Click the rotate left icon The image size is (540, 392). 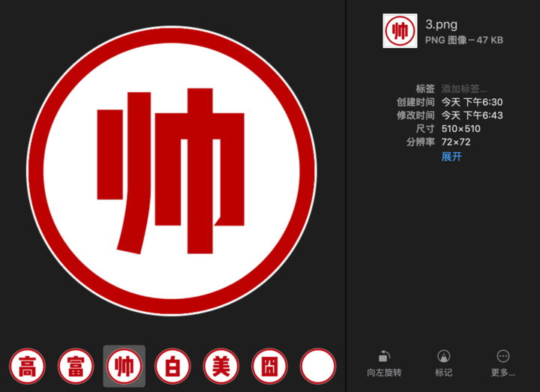384,356
